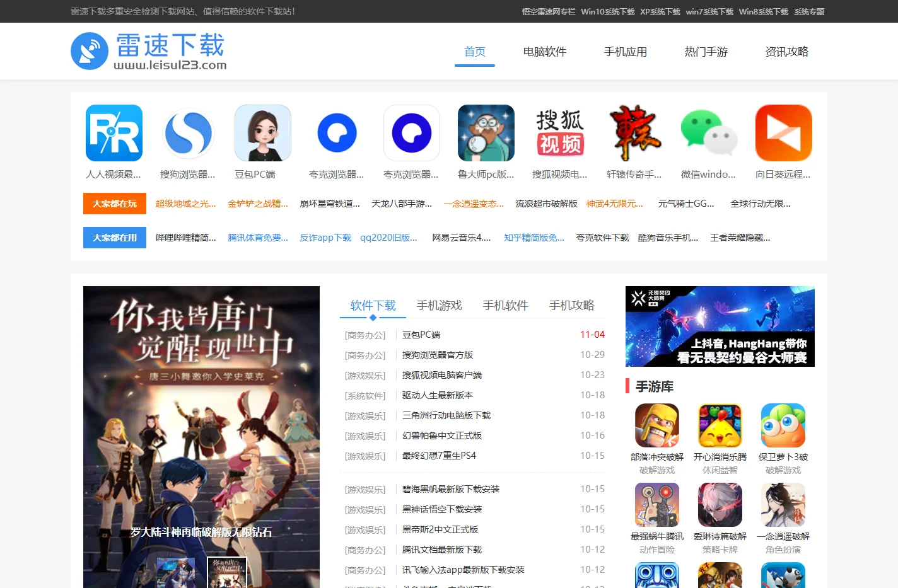Open the 鲁大师pc版 app icon
This screenshot has height=588, width=898.
pos(486,133)
